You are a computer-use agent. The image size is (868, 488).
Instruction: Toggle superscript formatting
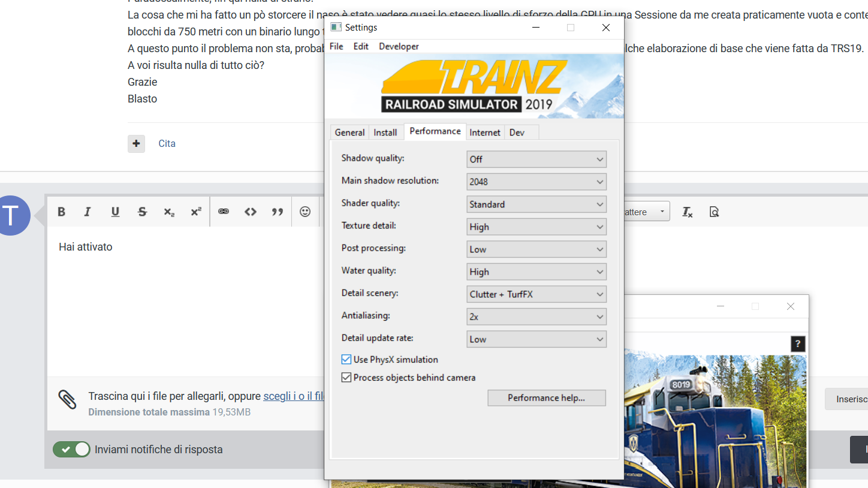(196, 212)
